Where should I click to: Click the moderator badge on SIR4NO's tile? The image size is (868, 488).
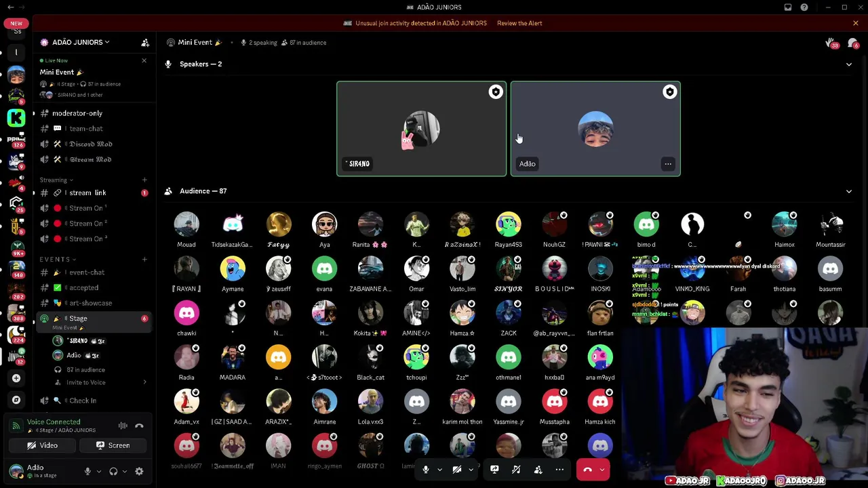pos(496,91)
